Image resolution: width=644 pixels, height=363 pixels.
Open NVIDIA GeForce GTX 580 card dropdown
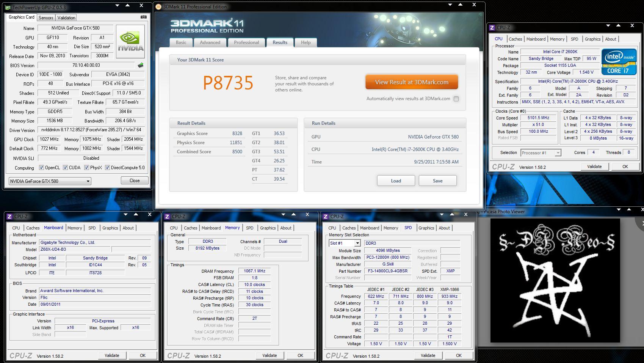tap(50, 181)
